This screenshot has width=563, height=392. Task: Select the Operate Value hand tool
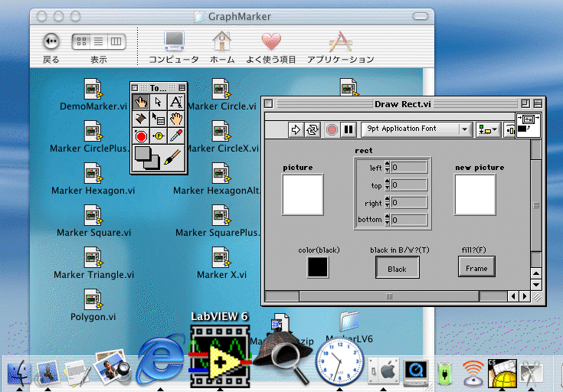point(141,102)
